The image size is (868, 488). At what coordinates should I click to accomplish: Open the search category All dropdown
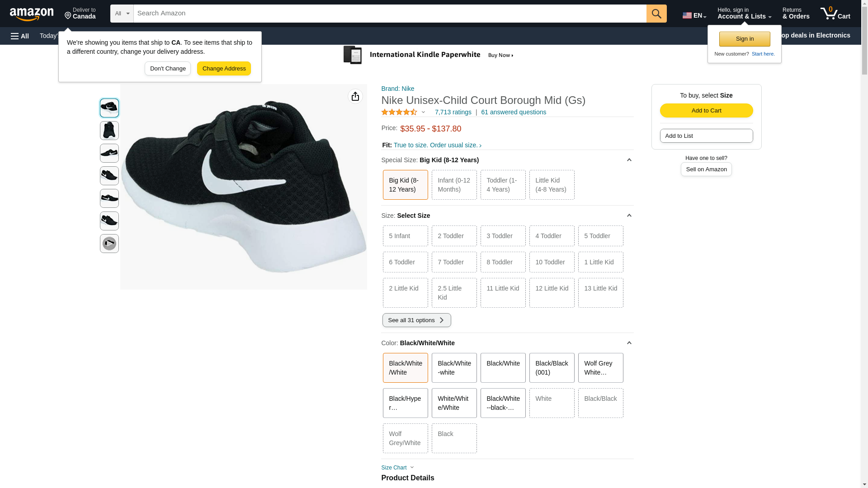tap(122, 14)
